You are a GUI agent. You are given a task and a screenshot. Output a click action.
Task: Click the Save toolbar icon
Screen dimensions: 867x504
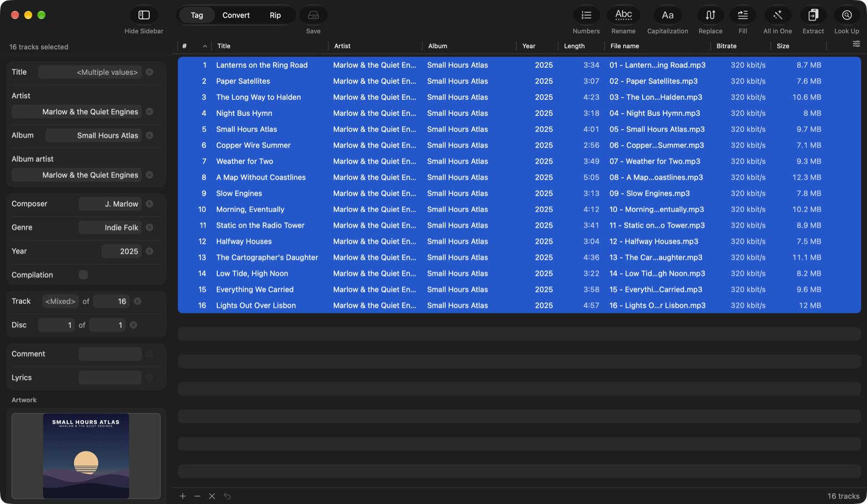tap(313, 15)
